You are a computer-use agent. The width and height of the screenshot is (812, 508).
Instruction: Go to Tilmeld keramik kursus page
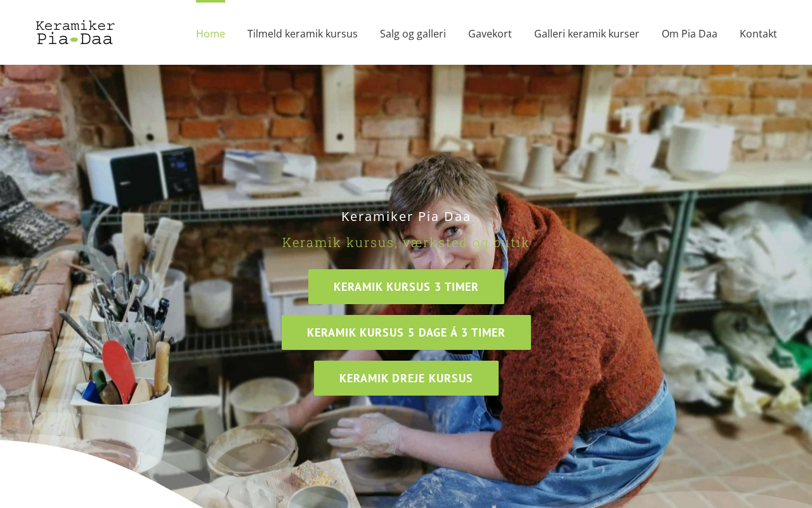[303, 34]
